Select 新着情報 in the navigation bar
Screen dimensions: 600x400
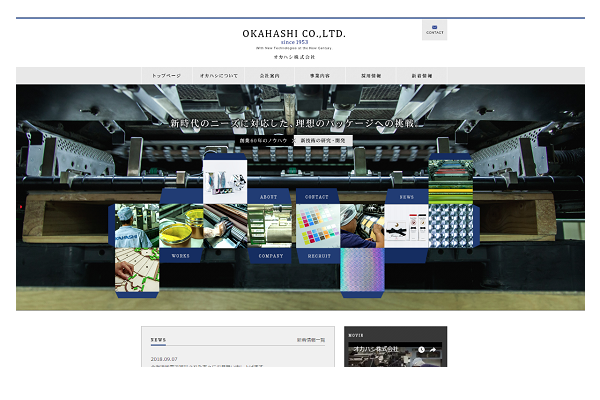tap(422, 76)
